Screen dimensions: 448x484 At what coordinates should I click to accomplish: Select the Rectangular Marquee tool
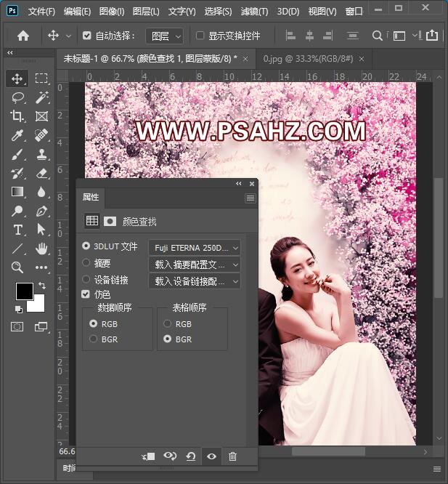pyautogui.click(x=41, y=78)
